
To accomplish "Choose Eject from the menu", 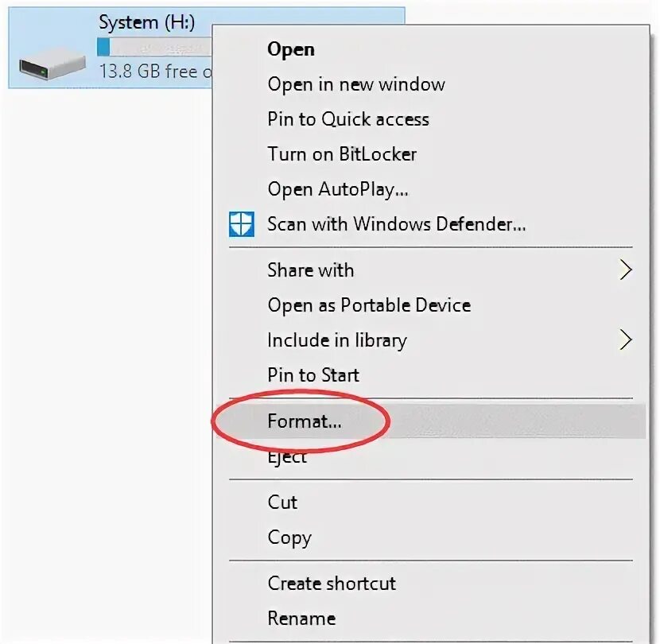I will point(287,458).
